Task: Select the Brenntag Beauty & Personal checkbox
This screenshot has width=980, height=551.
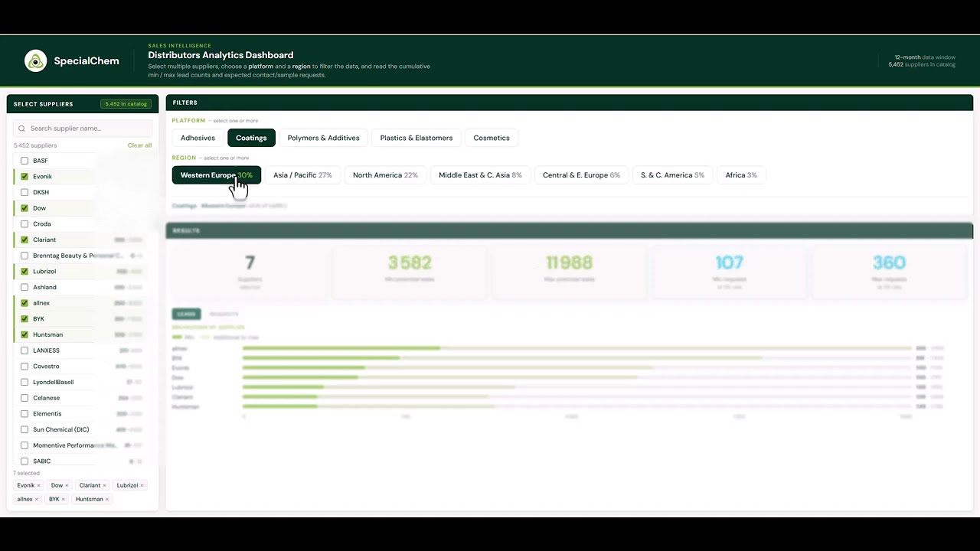Action: coord(24,256)
